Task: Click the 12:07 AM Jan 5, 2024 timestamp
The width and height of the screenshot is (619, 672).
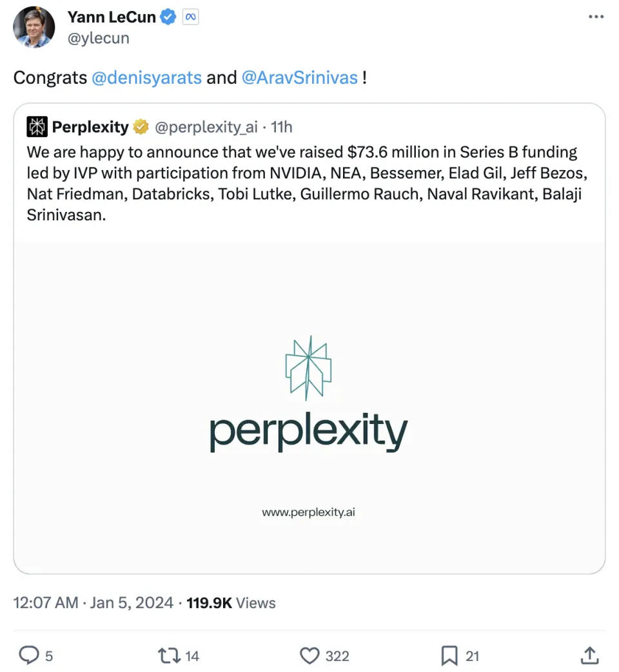Action: 93,603
